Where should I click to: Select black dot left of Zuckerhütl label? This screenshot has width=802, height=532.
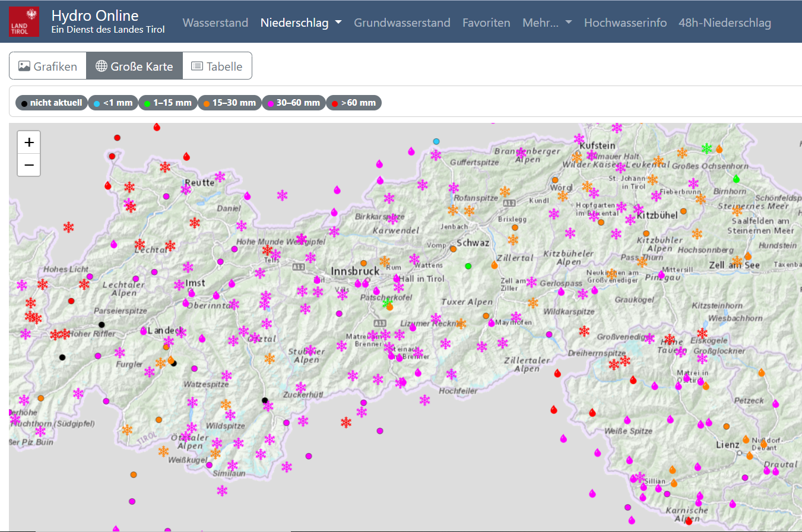265,400
